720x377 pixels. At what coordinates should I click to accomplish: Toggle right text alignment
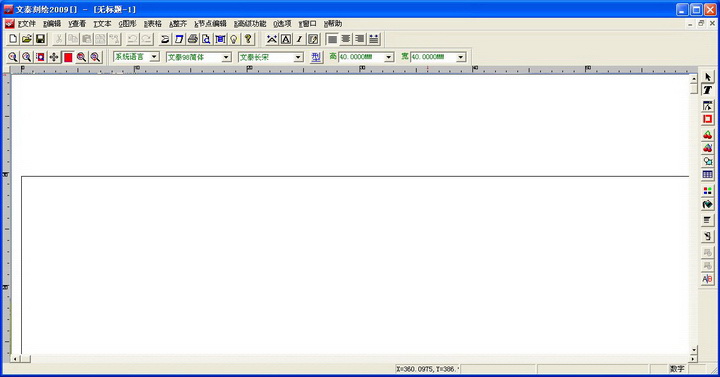pos(360,39)
